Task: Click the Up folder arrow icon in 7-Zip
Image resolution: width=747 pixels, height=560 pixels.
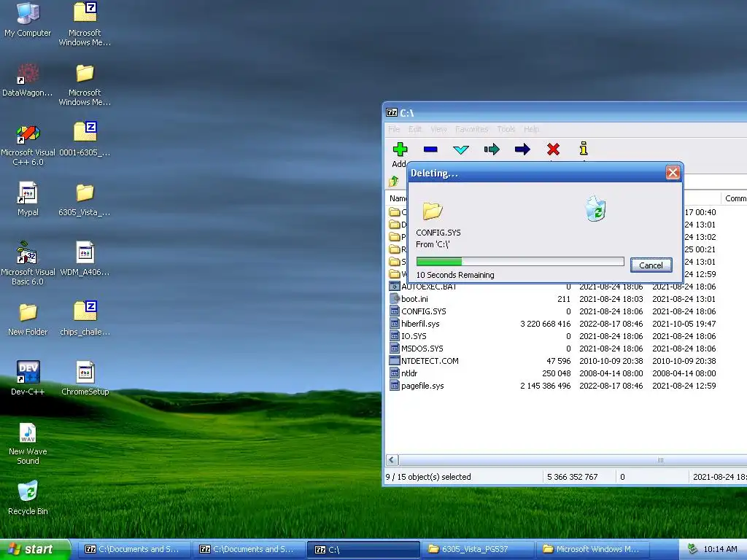Action: (393, 182)
